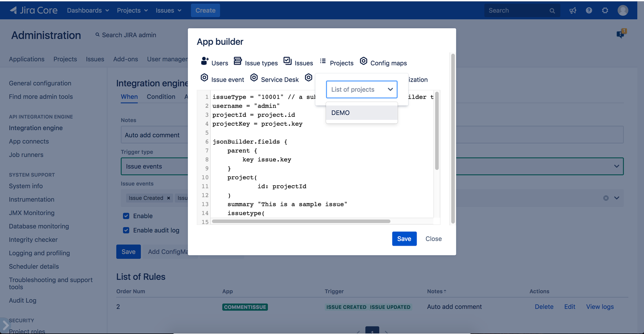The height and width of the screenshot is (334, 644).
Task: Delete the Auto add comment rule
Action: pos(544,307)
